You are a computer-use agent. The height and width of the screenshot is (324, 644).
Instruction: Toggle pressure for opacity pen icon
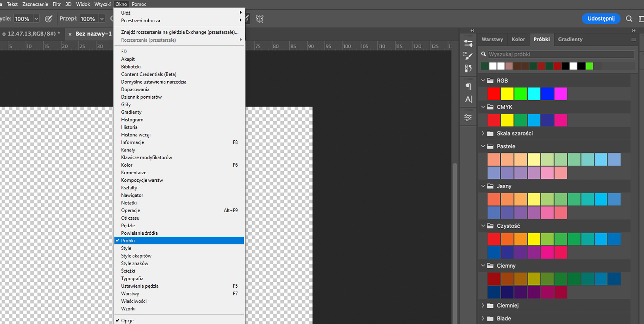49,19
